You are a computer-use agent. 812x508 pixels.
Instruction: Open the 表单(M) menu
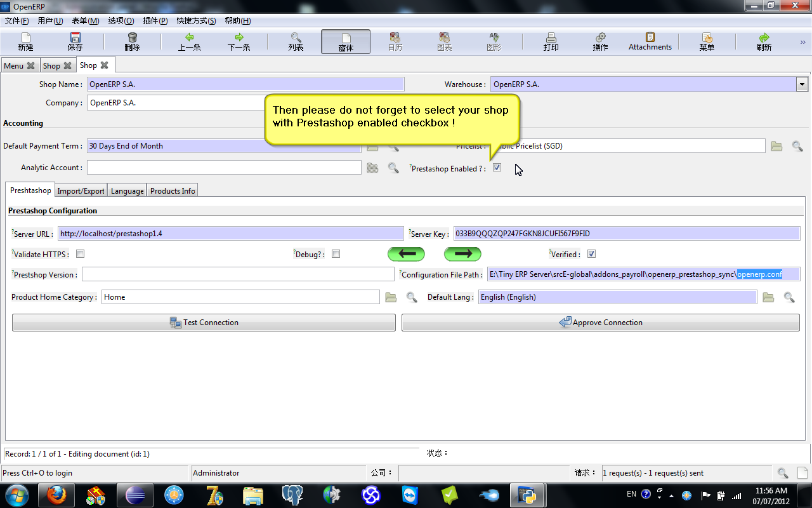click(86, 21)
